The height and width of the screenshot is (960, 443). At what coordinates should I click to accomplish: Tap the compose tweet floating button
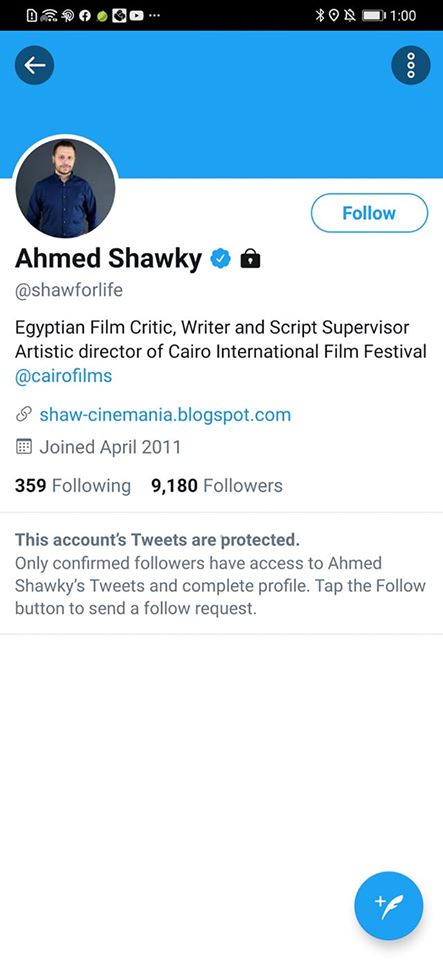[389, 906]
